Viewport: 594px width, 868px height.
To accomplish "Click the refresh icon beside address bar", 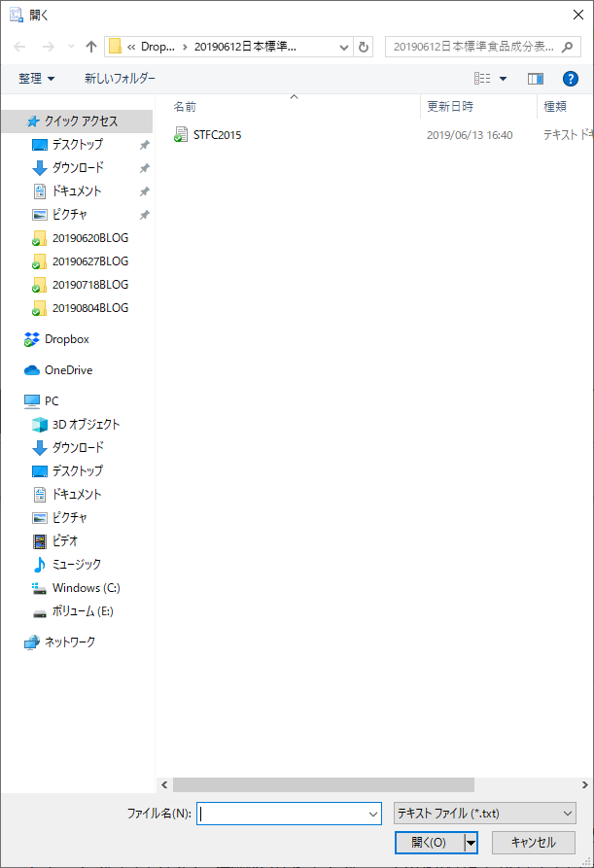I will coord(364,47).
